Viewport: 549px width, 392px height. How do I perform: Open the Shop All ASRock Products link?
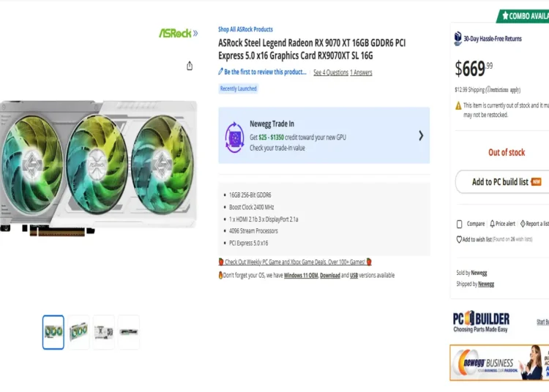click(x=245, y=29)
